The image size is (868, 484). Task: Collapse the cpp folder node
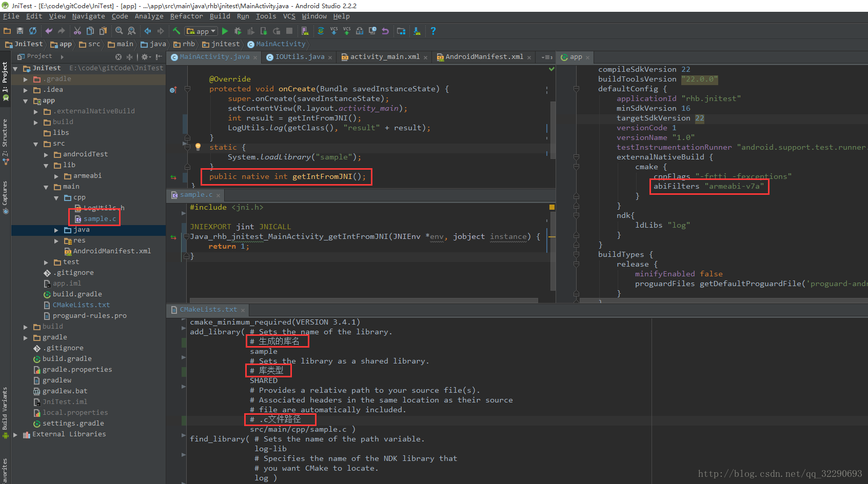point(56,197)
